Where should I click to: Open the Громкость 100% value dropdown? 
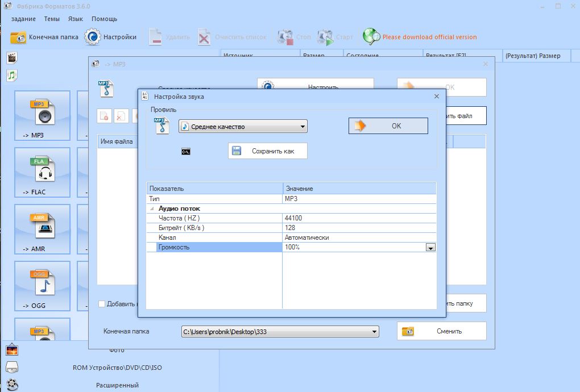tap(430, 248)
